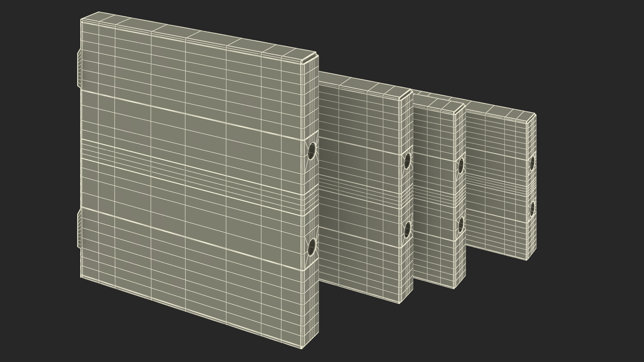Select lower hole on second panel
This screenshot has width=644, height=362.
pyautogui.click(x=408, y=230)
